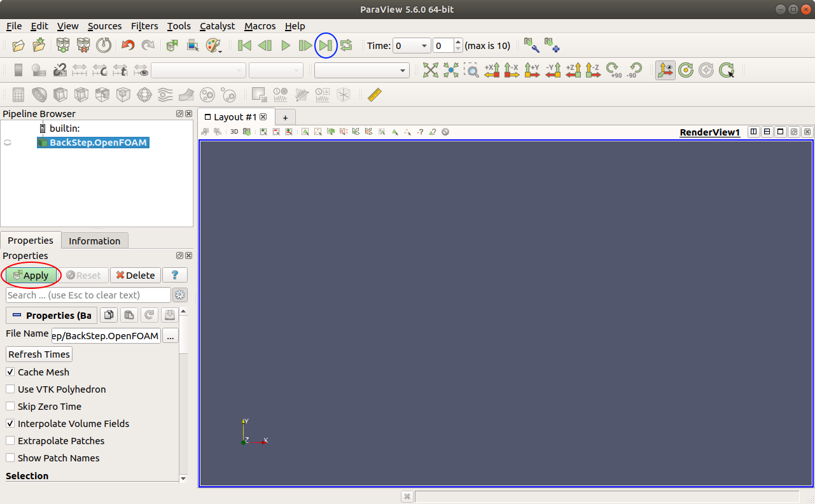The image size is (815, 504).
Task: Open the color array dropdown
Action: [x=198, y=70]
